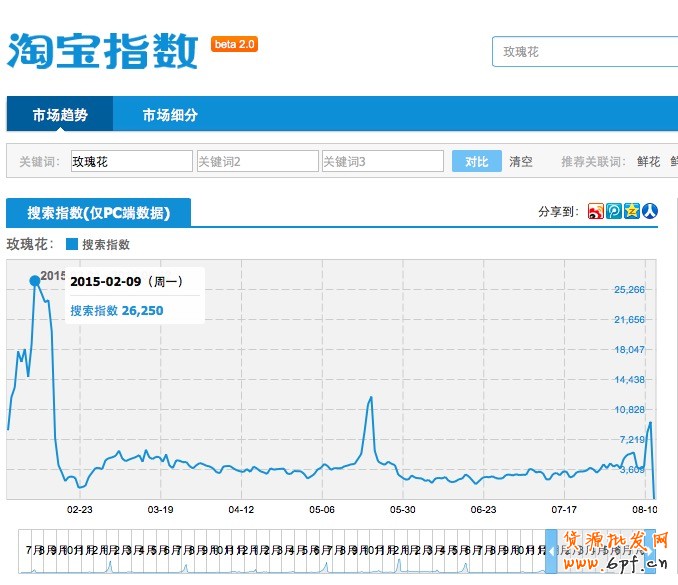Click the 关键词3 input field

pyautogui.click(x=382, y=161)
